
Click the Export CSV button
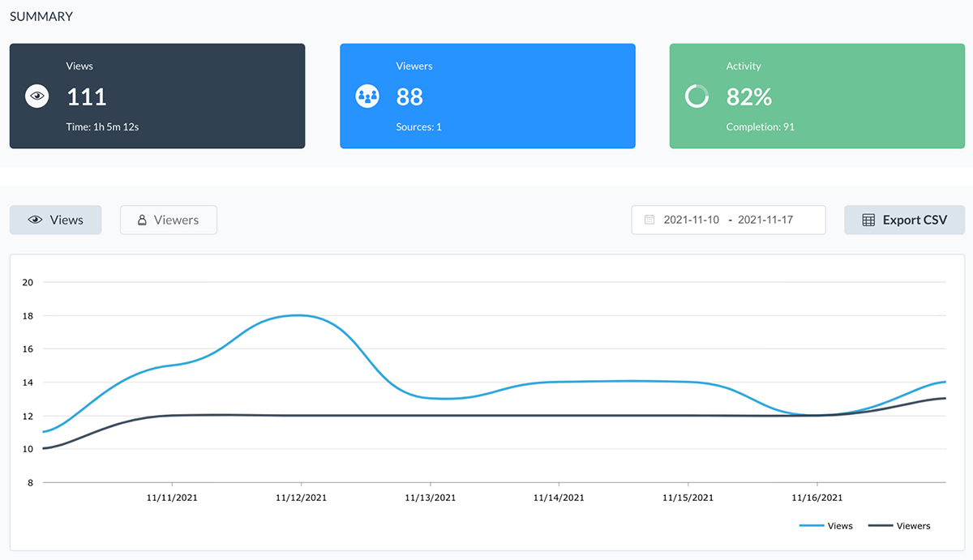904,220
